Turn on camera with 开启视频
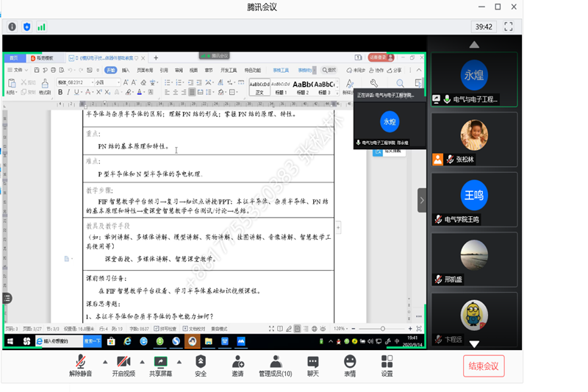588x392 pixels. (x=123, y=366)
